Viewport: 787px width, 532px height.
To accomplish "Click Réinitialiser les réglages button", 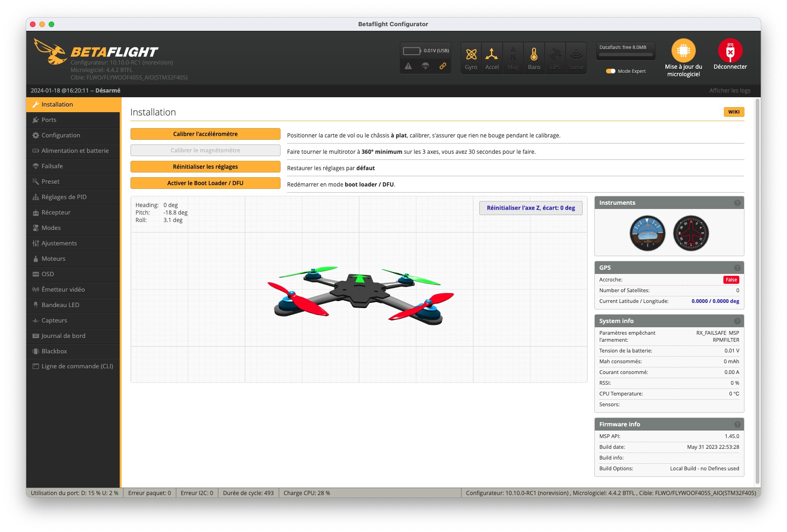I will click(x=205, y=167).
